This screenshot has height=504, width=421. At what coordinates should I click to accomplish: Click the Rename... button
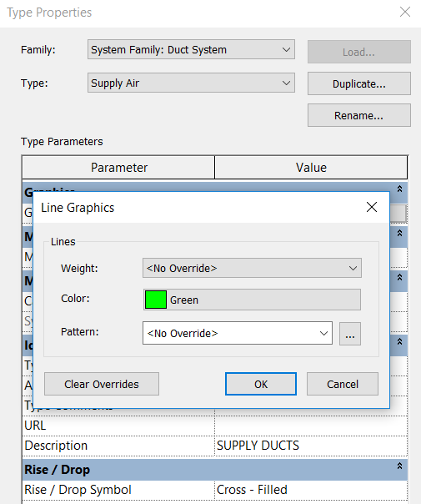359,115
